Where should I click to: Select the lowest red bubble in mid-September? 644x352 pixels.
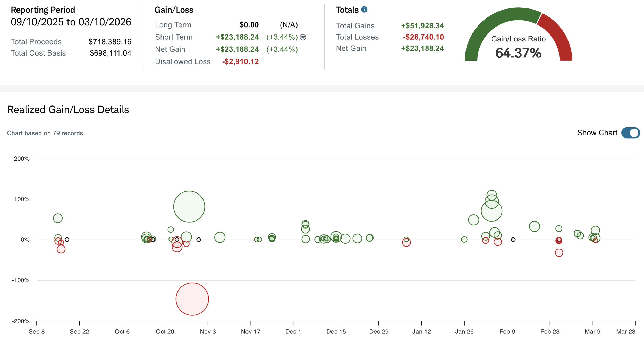(x=61, y=249)
